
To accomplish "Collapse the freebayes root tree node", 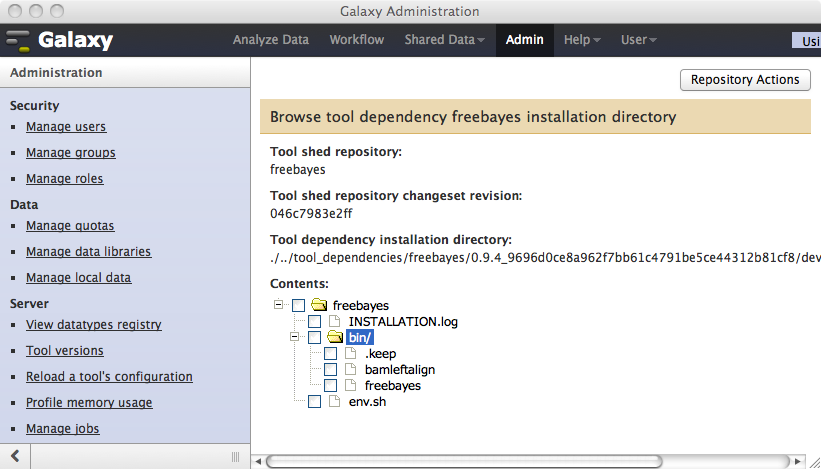I will 279,304.
